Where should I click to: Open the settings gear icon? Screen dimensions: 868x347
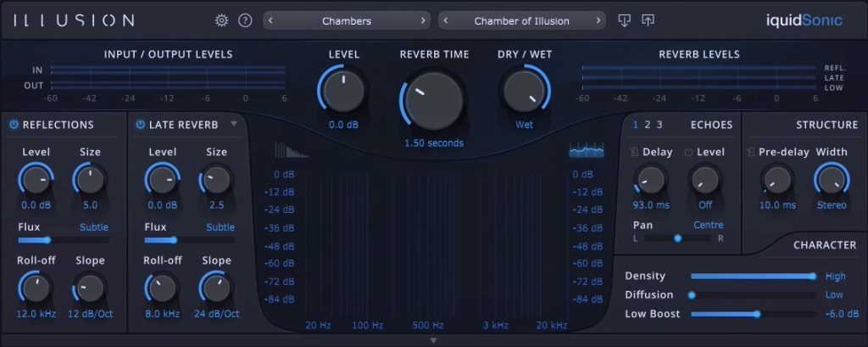pyautogui.click(x=222, y=20)
